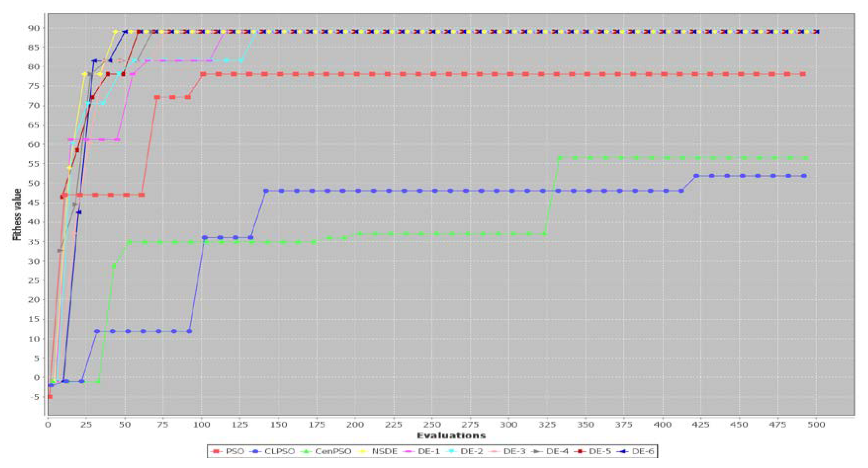Screen dimensions: 868x468
Task: Click the Fitness value y-axis title
Action: (17, 214)
